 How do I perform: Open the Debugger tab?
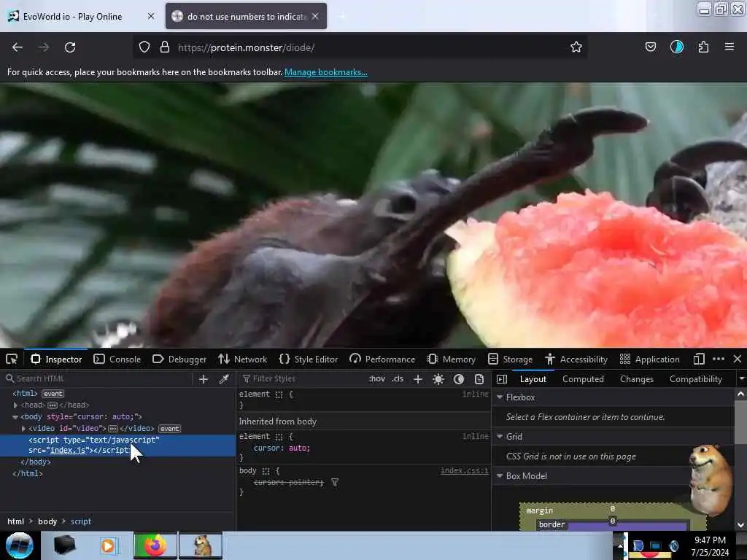coord(179,359)
